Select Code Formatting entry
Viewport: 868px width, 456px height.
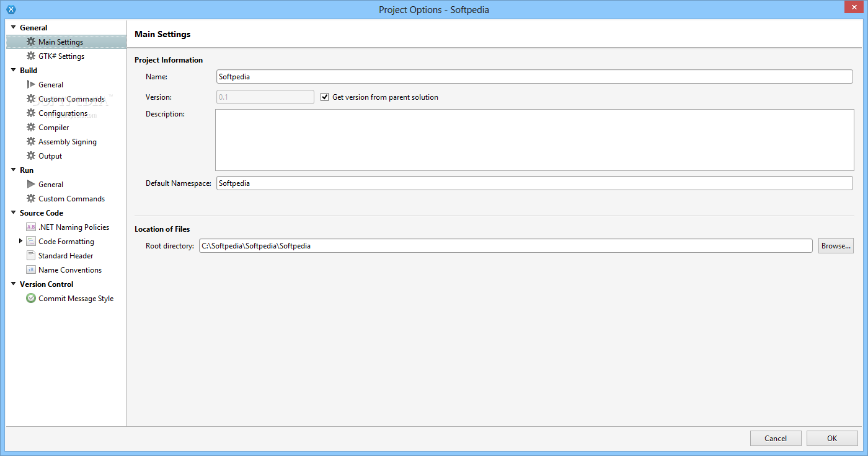pyautogui.click(x=66, y=241)
